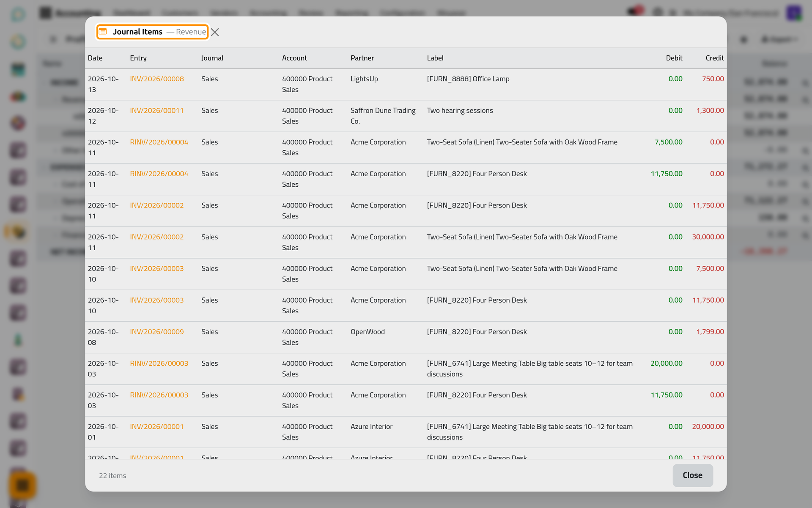The width and height of the screenshot is (812, 508).
Task: Click the 20,000.00 debit amount on RINV/2026/00003
Action: tap(667, 363)
